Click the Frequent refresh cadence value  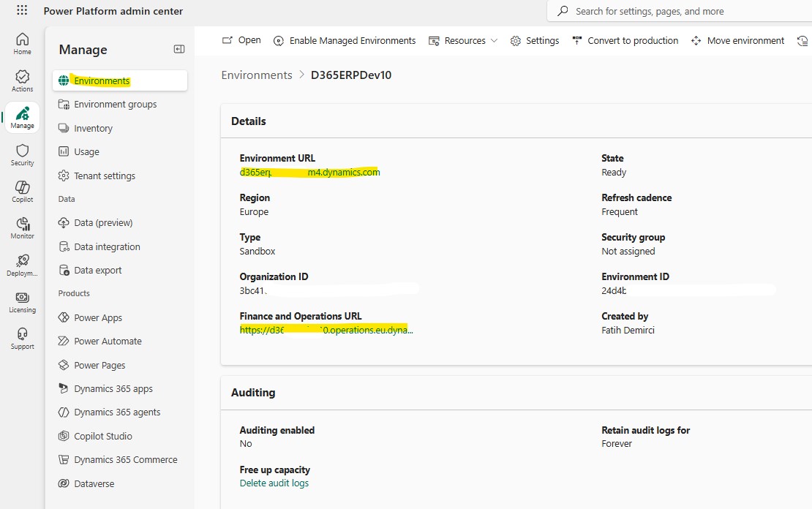(x=620, y=212)
